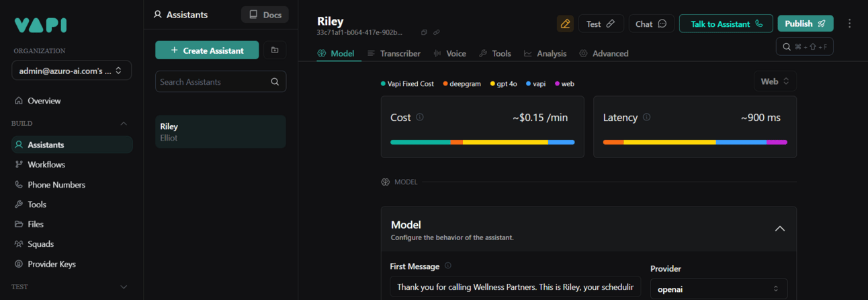Image resolution: width=868 pixels, height=300 pixels.
Task: Click the web legend item
Action: 564,84
